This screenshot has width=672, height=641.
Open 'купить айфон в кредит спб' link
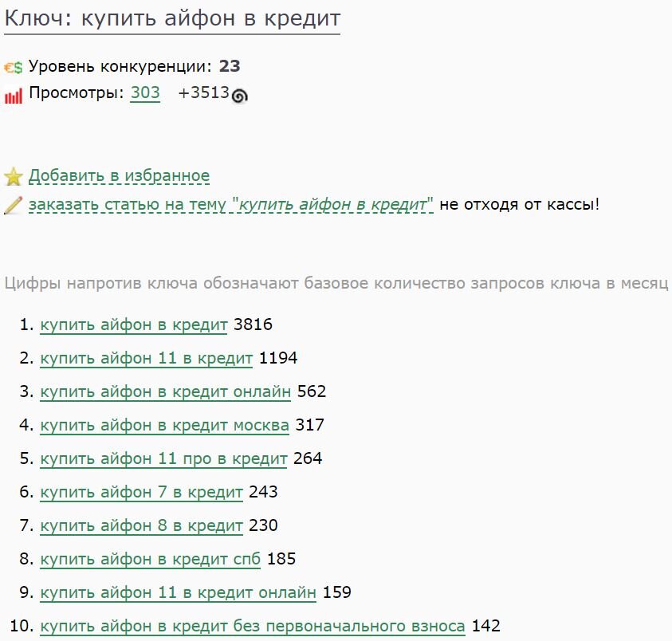point(150,559)
